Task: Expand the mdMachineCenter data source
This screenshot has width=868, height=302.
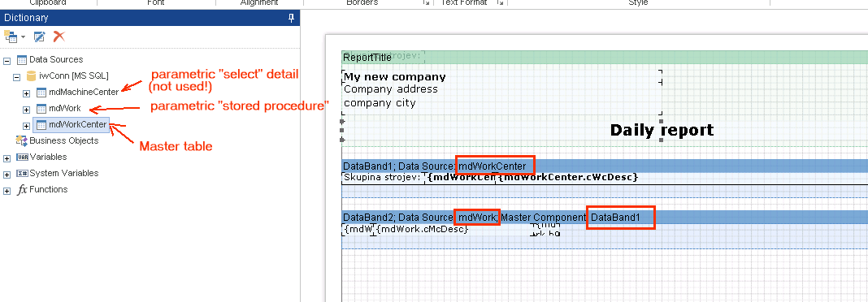Action: 27,93
